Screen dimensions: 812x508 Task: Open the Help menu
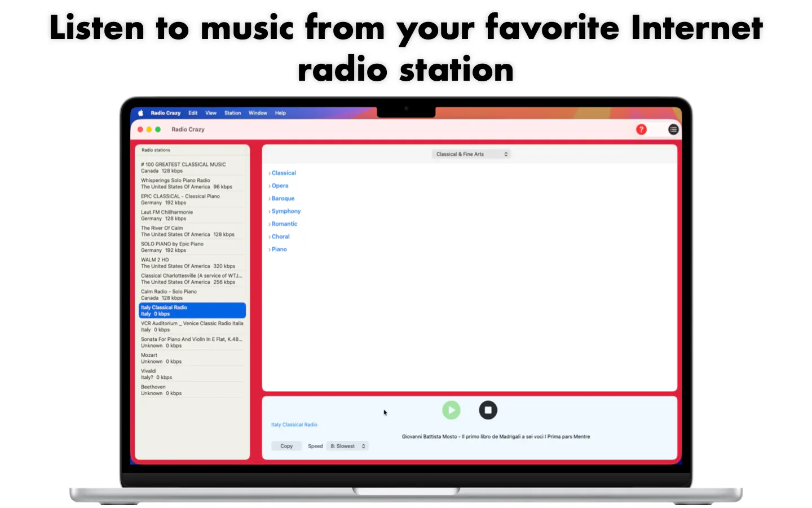tap(281, 113)
